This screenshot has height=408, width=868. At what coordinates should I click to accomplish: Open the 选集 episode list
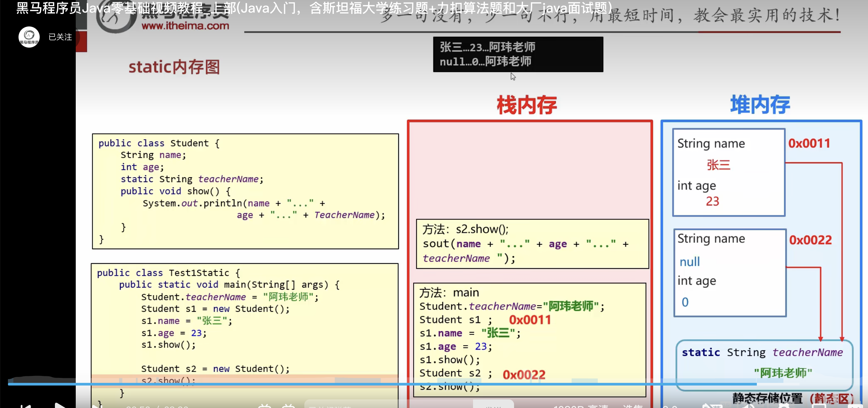632,406
